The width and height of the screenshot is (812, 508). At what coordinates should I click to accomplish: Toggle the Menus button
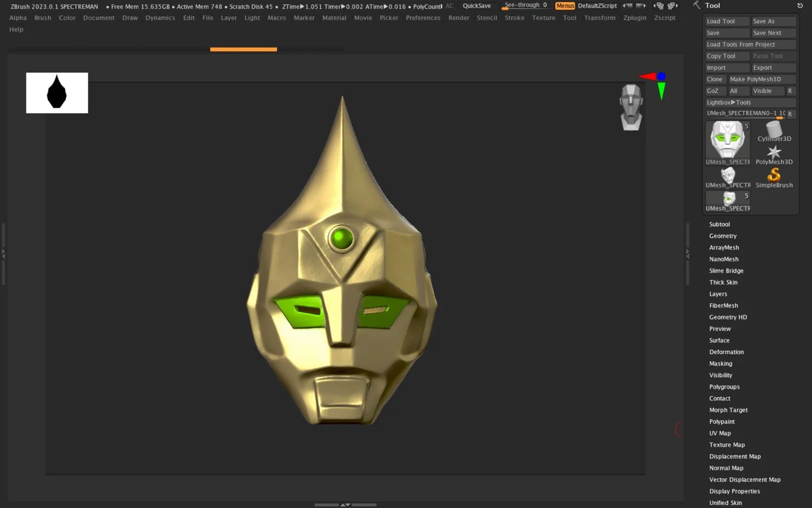[x=565, y=6]
